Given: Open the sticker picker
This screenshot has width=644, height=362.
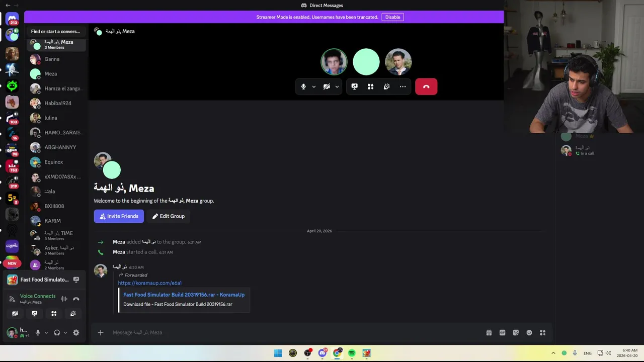Looking at the screenshot, I should tap(516, 332).
